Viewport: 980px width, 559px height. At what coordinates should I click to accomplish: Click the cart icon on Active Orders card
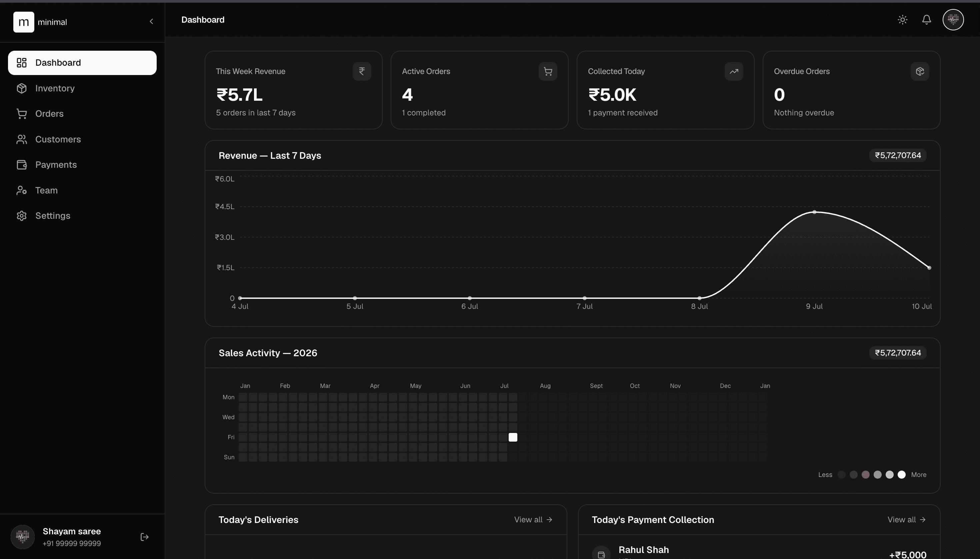pos(548,71)
